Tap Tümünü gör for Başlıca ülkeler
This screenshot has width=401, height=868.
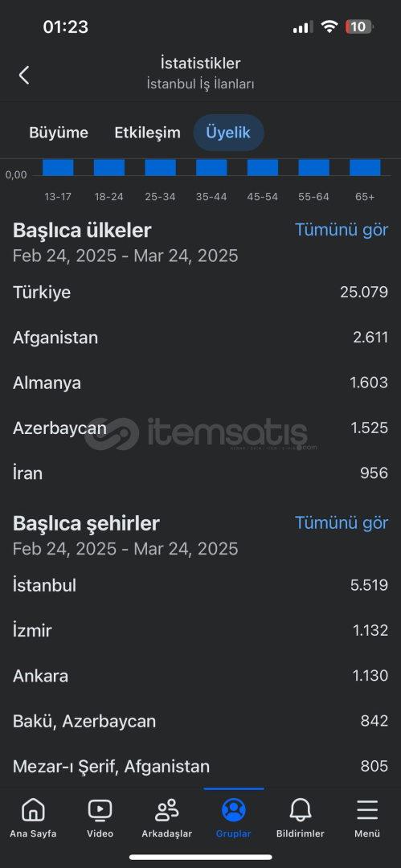point(342,230)
